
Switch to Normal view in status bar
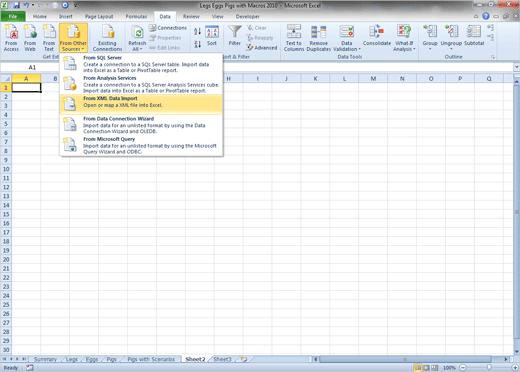click(x=418, y=368)
